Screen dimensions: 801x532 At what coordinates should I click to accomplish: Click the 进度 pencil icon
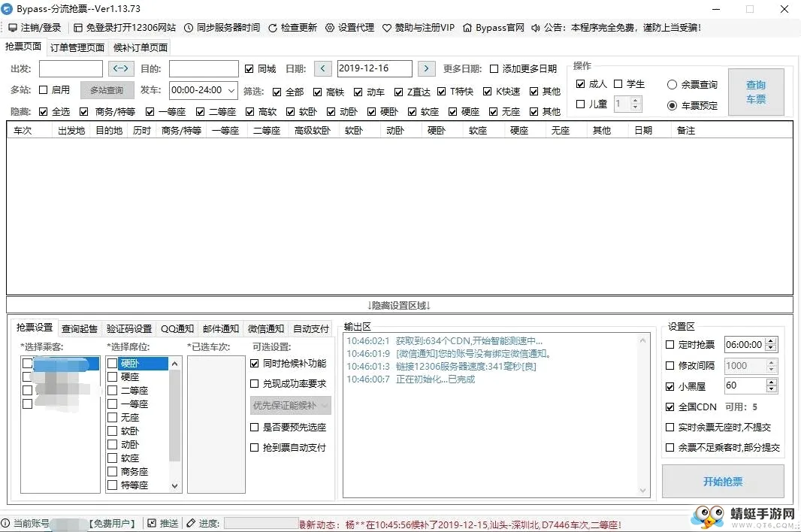(191, 523)
